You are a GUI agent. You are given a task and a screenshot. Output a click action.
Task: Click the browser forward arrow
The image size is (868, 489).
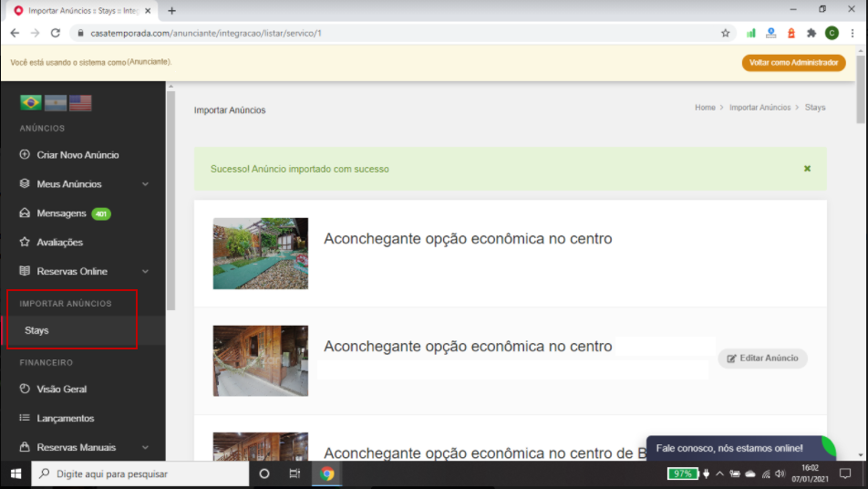[x=35, y=33]
